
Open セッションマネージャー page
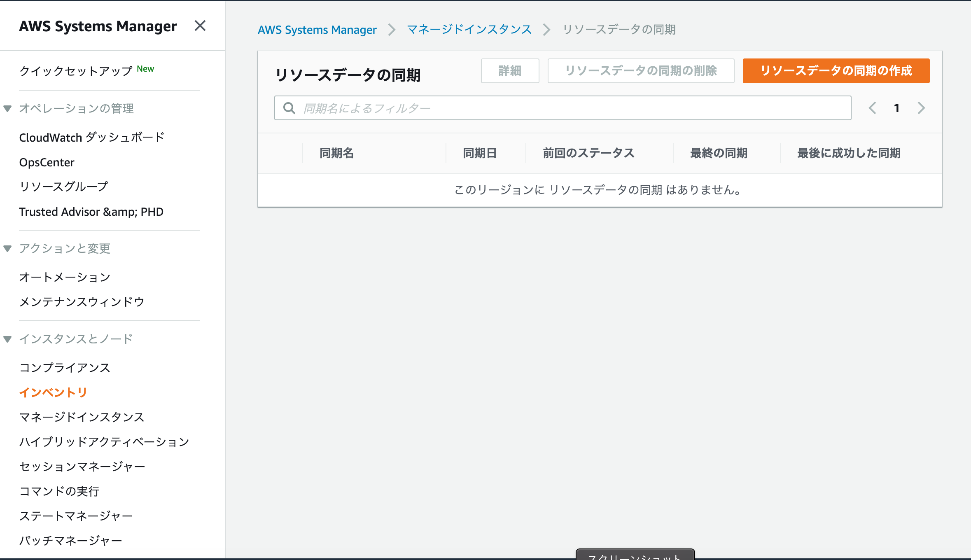[x=82, y=467]
